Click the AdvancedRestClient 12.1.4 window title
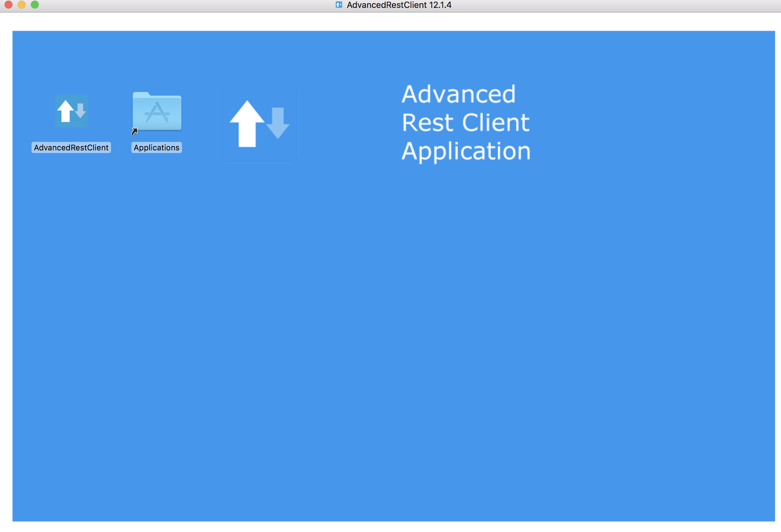The height and width of the screenshot is (532, 781). 399,5
